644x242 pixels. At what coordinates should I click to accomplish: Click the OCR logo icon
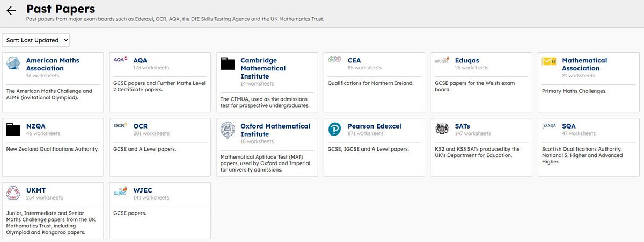point(121,125)
